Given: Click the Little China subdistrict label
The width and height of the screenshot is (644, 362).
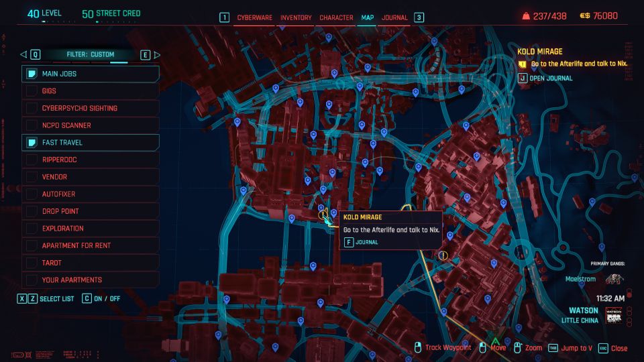Looking at the screenshot, I should pos(580,320).
